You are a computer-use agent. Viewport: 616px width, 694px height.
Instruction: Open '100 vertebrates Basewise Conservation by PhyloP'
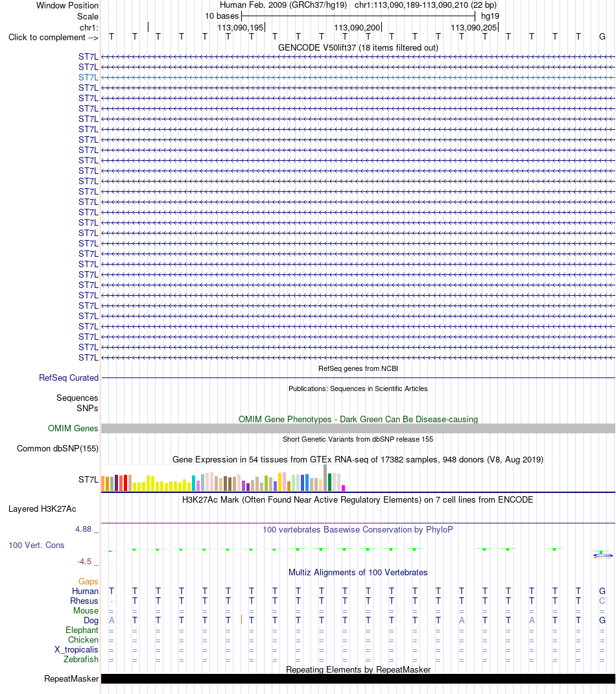point(358,529)
